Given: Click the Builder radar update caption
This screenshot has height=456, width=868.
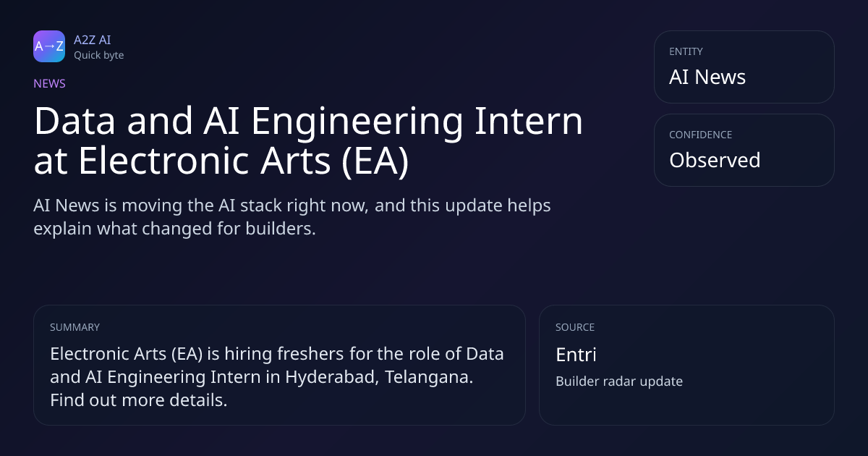Looking at the screenshot, I should click(x=619, y=381).
